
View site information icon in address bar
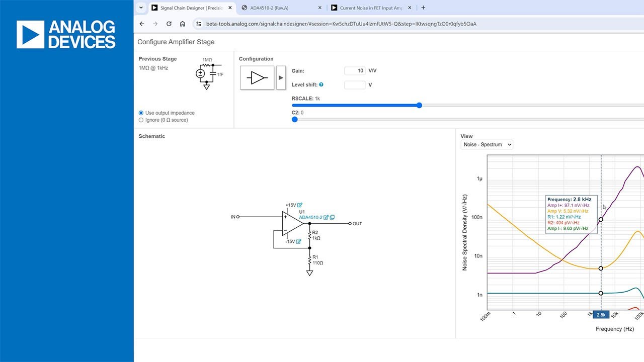click(x=199, y=24)
